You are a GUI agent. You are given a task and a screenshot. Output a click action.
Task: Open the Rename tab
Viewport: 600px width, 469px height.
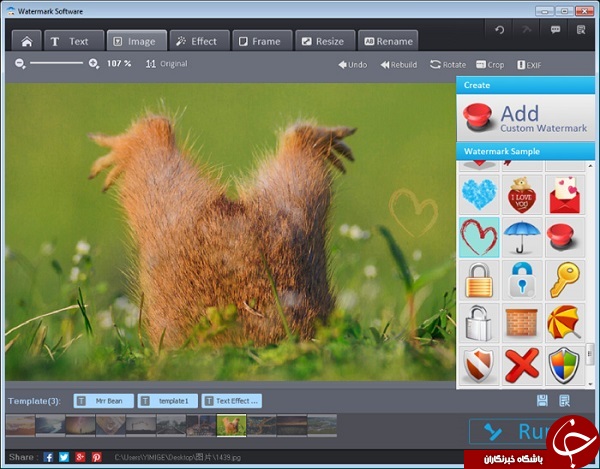click(388, 41)
